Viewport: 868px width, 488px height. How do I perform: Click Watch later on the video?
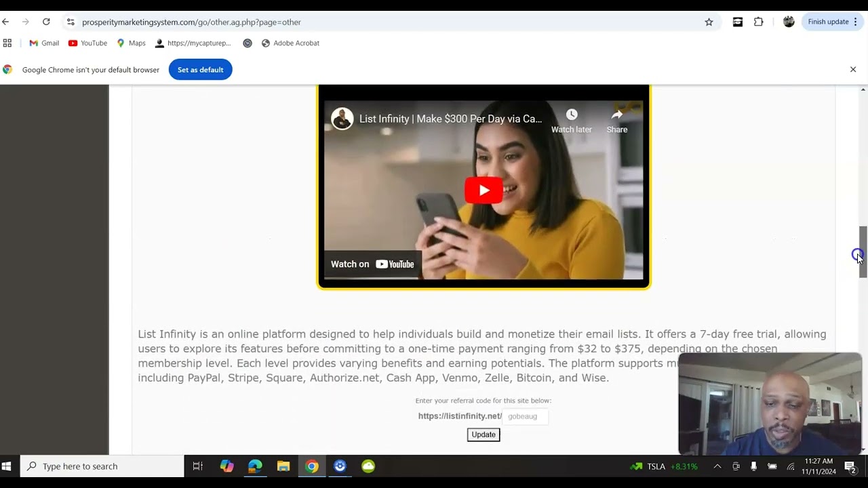pos(571,121)
